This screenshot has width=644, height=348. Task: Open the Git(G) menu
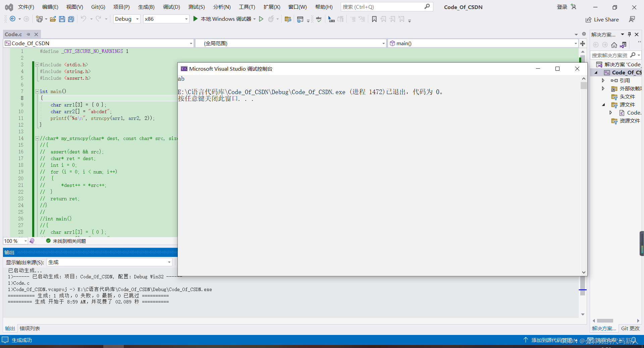[x=98, y=7]
